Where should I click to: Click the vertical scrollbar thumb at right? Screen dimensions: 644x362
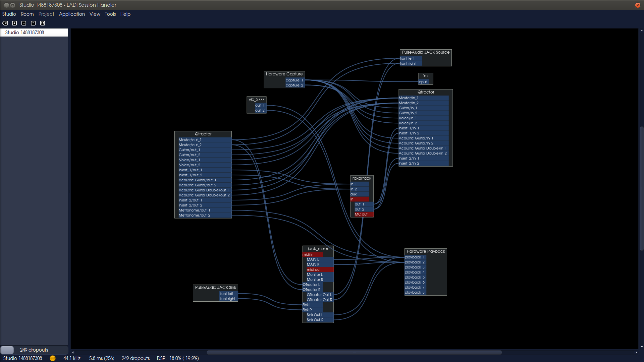tap(642, 189)
